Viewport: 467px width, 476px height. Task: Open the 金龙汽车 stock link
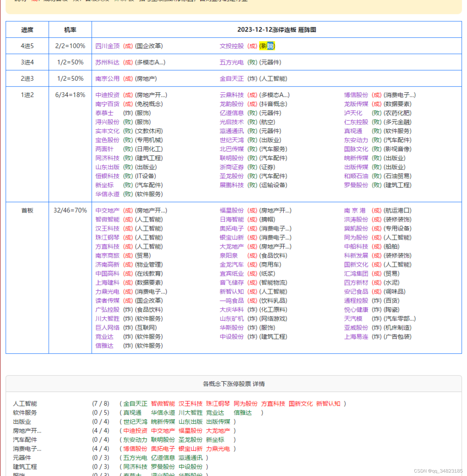[232, 265]
